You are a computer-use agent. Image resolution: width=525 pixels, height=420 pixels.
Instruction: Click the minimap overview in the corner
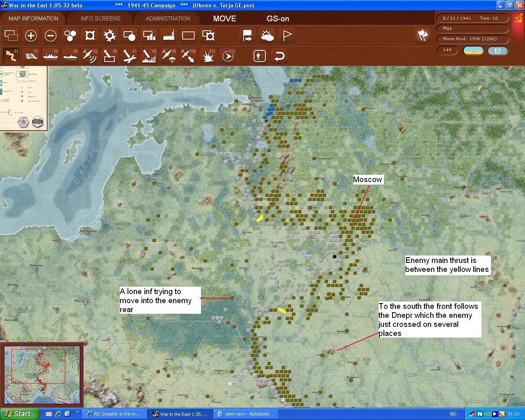(42, 372)
